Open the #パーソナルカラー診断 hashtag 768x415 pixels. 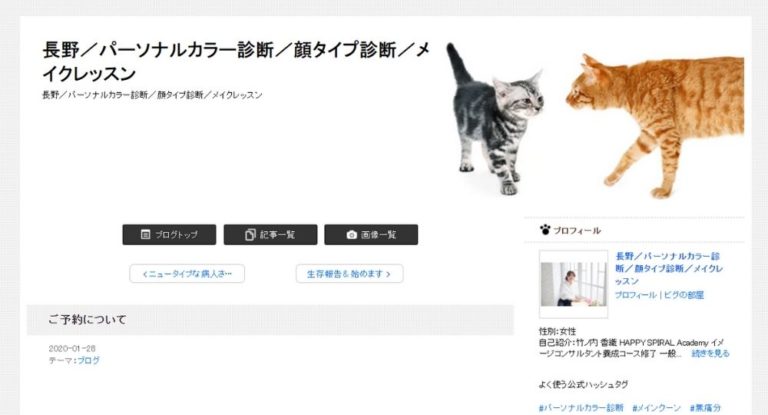(x=581, y=408)
